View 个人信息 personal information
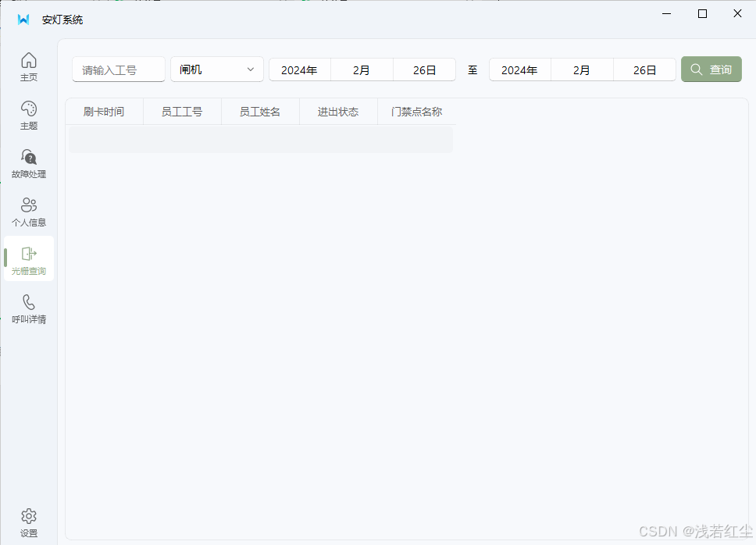The width and height of the screenshot is (756, 545). coord(29,212)
